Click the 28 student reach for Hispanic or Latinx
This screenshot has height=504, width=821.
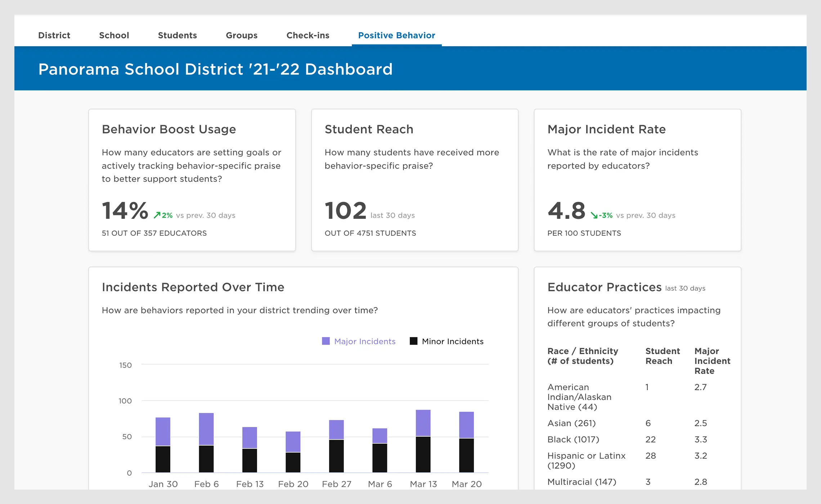pyautogui.click(x=651, y=456)
